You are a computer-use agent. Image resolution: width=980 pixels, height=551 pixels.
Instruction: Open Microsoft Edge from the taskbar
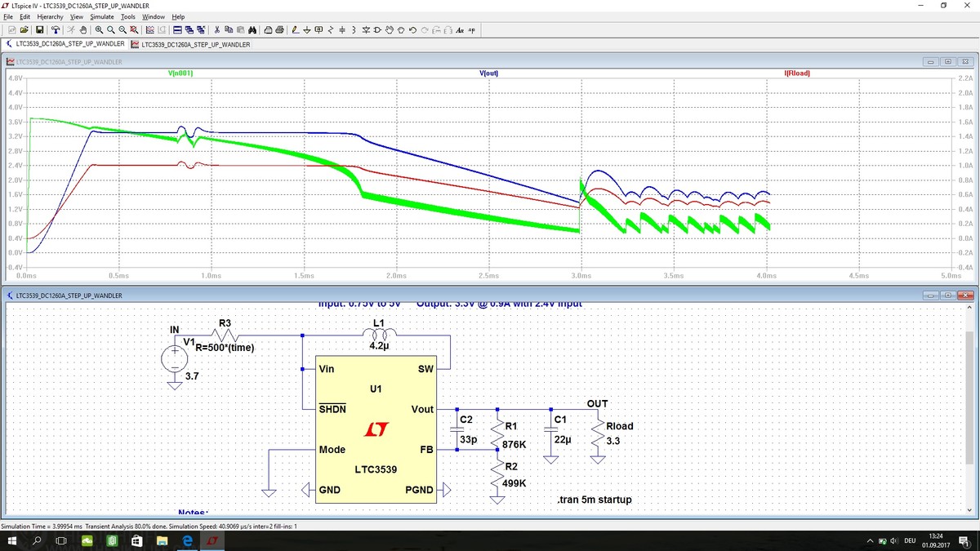pyautogui.click(x=187, y=541)
